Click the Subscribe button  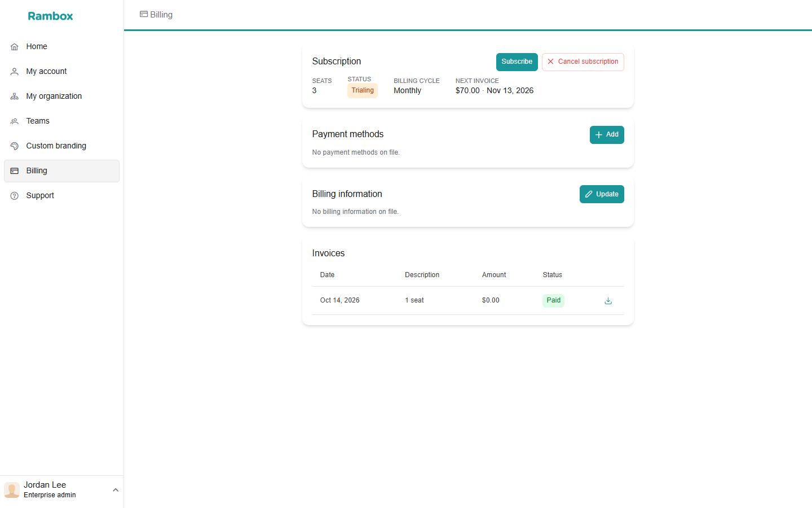click(x=517, y=62)
